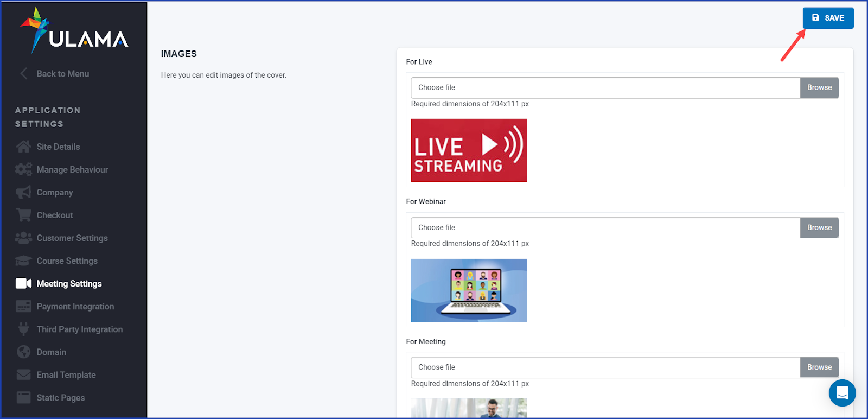Click the For Meeting Choose file field
This screenshot has height=419, width=868.
click(605, 367)
